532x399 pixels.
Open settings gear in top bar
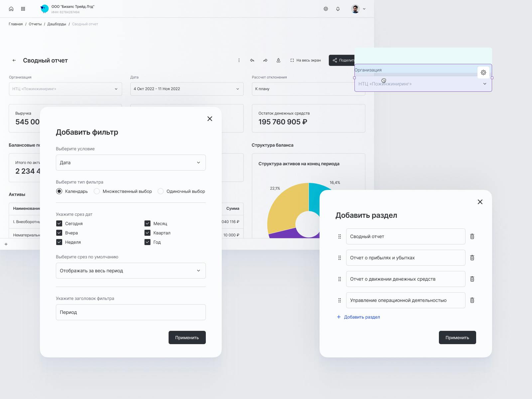(x=326, y=9)
